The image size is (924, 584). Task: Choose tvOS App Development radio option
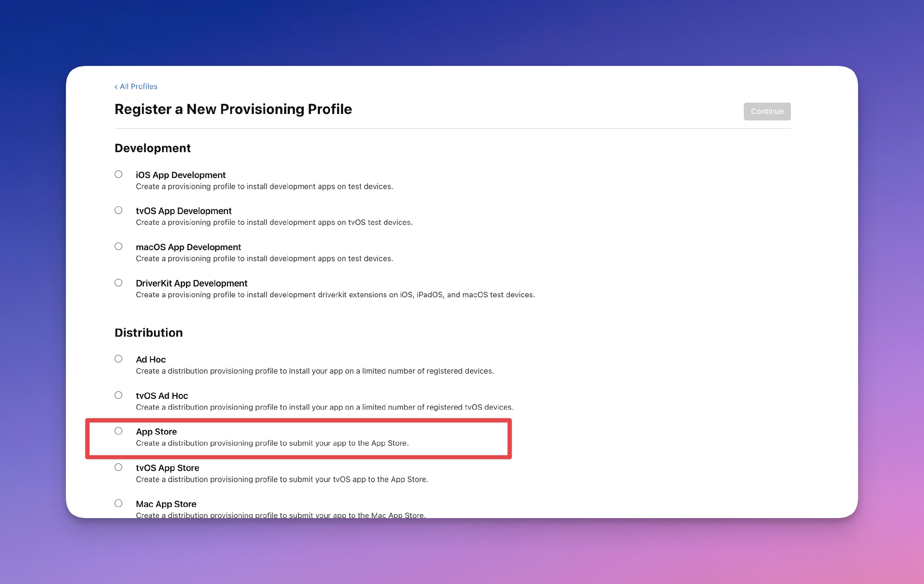[x=119, y=210]
